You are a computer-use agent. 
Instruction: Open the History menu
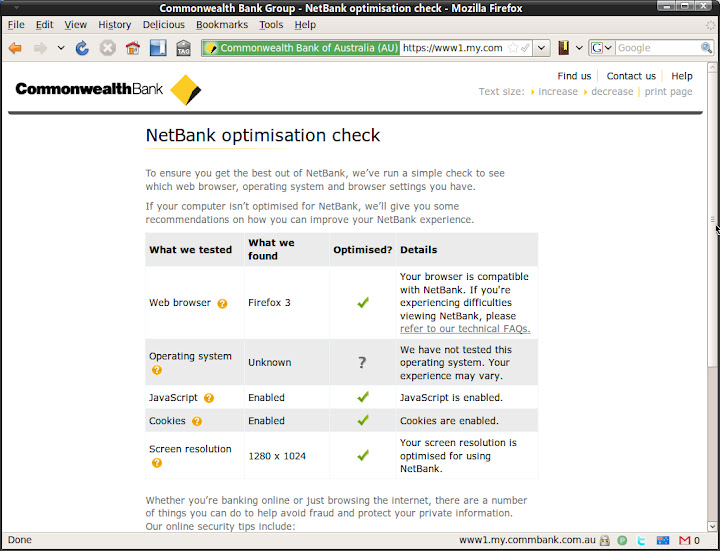(x=114, y=25)
